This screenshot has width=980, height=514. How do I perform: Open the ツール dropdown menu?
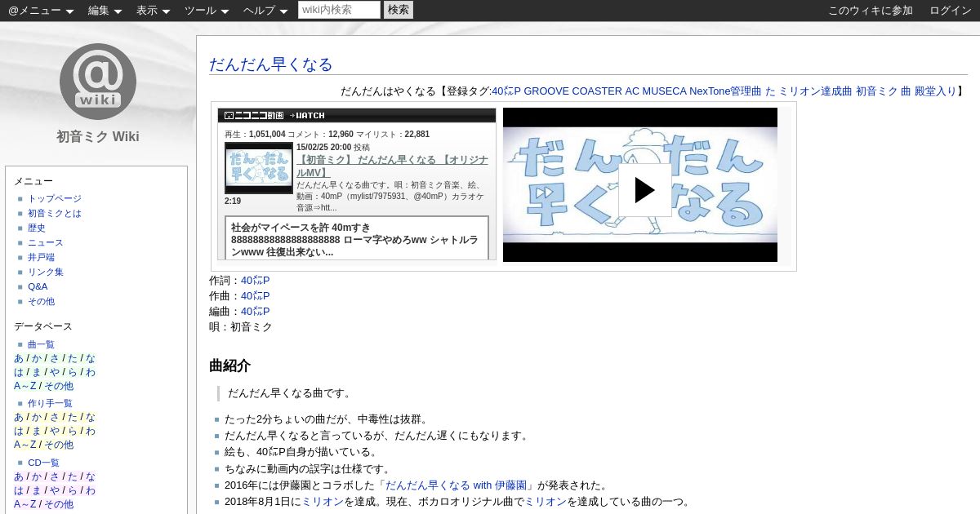coord(207,10)
